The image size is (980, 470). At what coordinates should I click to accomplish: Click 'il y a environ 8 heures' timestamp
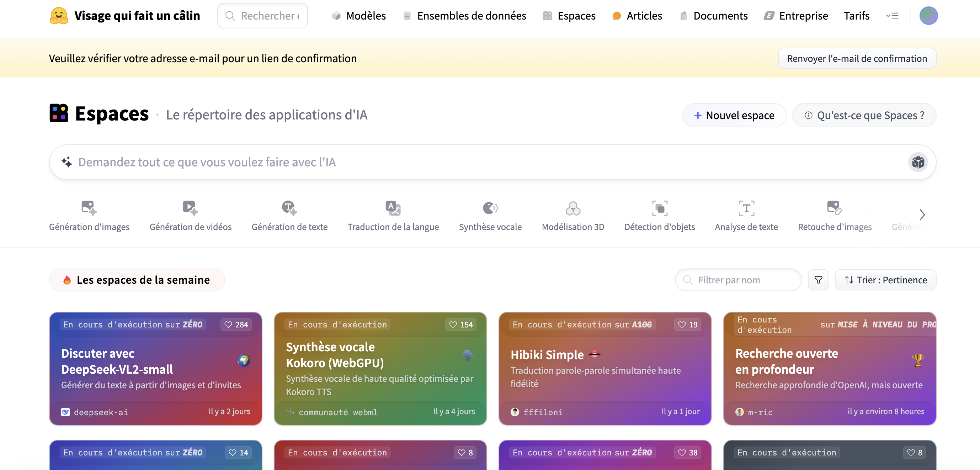click(886, 411)
